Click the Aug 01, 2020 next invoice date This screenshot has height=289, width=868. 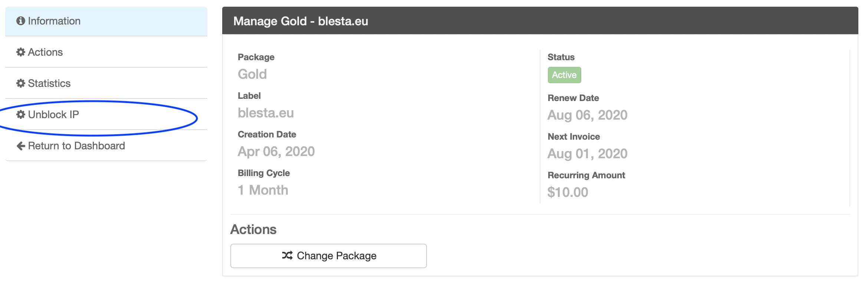[587, 154]
